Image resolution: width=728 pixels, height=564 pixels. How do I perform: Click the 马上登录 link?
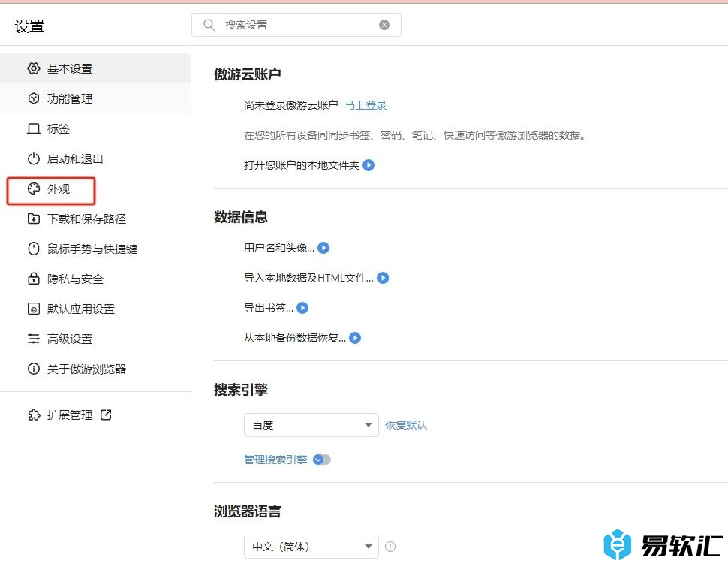point(366,105)
